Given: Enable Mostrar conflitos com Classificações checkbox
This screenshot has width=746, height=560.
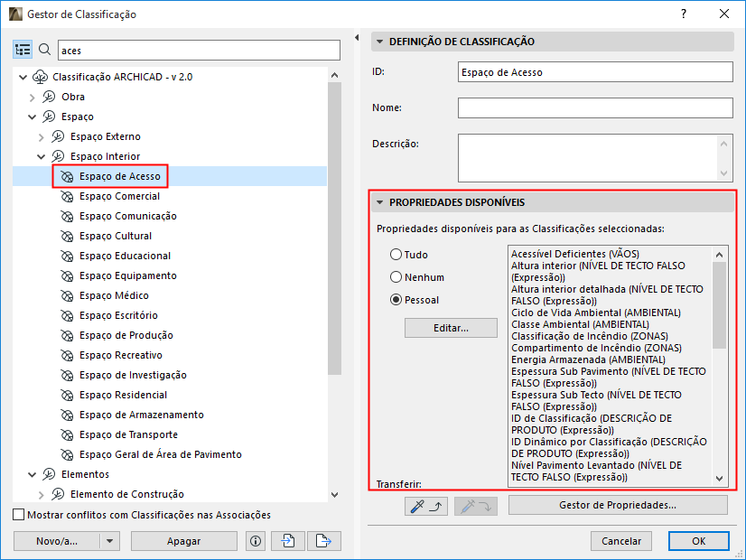Looking at the screenshot, I should point(19,515).
